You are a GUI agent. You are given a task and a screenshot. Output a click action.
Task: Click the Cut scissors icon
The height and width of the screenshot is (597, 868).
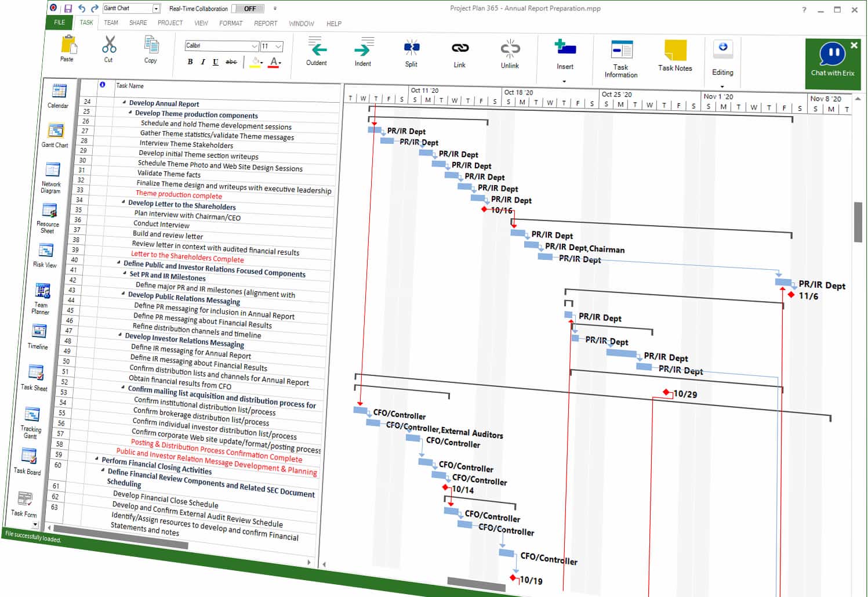[x=108, y=45]
